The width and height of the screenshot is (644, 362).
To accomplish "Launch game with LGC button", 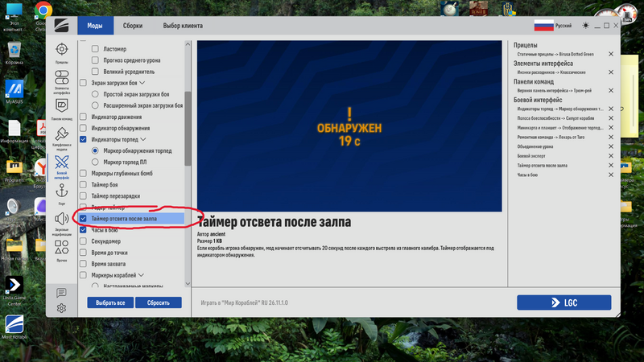I will pos(564,302).
